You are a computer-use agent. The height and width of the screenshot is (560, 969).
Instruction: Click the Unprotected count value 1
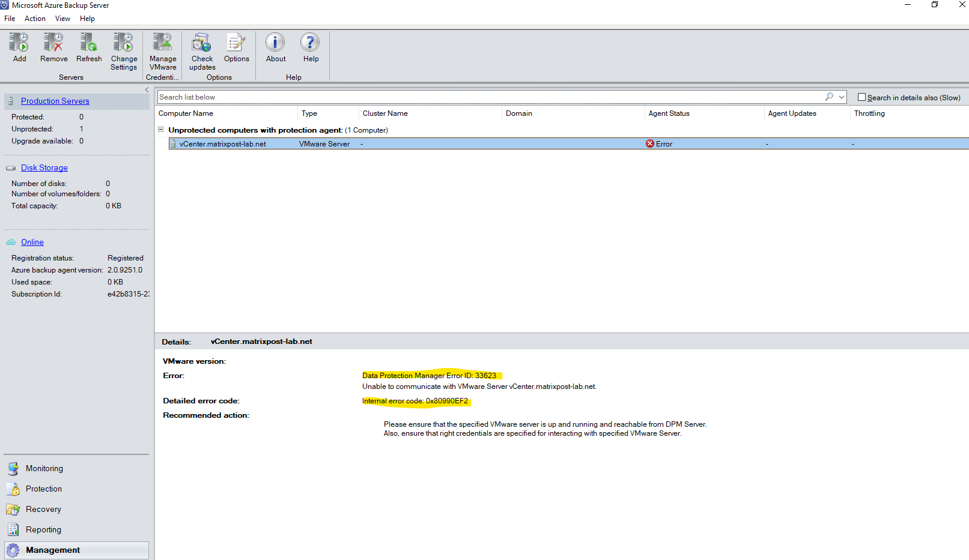coord(82,129)
